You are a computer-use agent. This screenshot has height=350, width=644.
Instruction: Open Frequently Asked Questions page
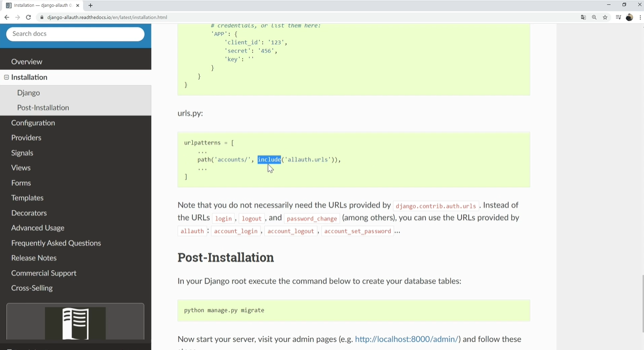(x=56, y=243)
